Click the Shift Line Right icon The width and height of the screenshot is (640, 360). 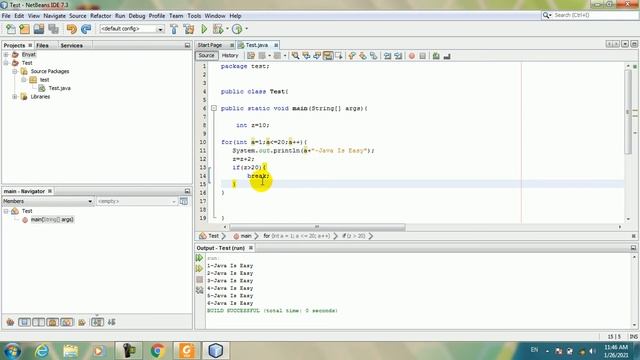(x=398, y=56)
